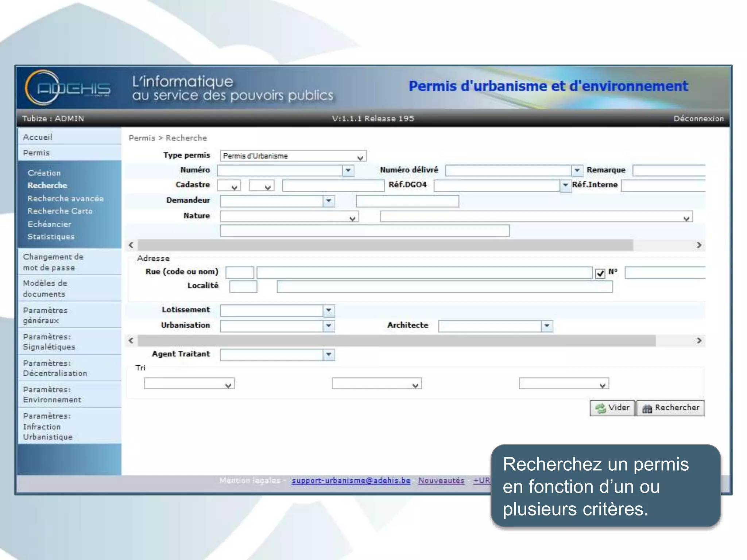Click the ADEHIS logo

point(68,87)
